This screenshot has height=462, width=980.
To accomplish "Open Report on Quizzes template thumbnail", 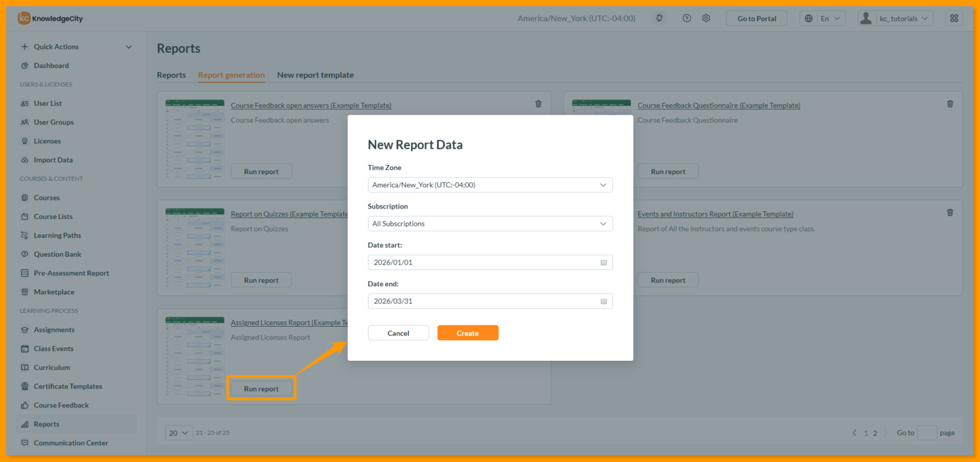I will click(195, 248).
